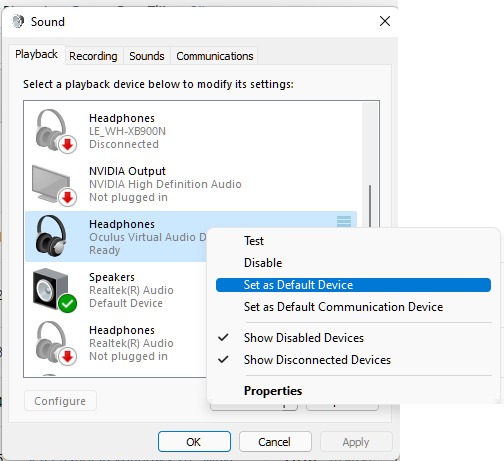Close the Sound dialog window
Screen dimensions: 504x461
pos(385,21)
